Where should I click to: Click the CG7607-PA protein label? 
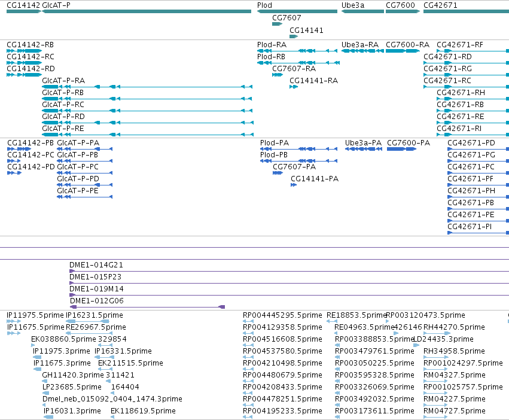294,167
